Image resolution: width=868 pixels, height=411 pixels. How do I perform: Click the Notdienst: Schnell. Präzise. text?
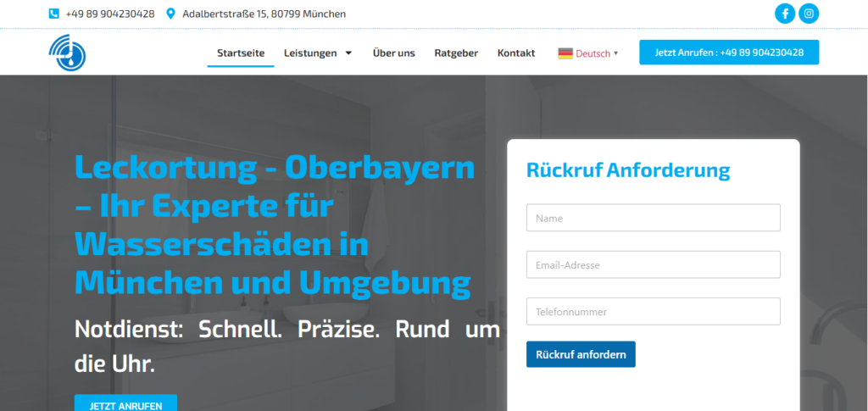point(287,347)
